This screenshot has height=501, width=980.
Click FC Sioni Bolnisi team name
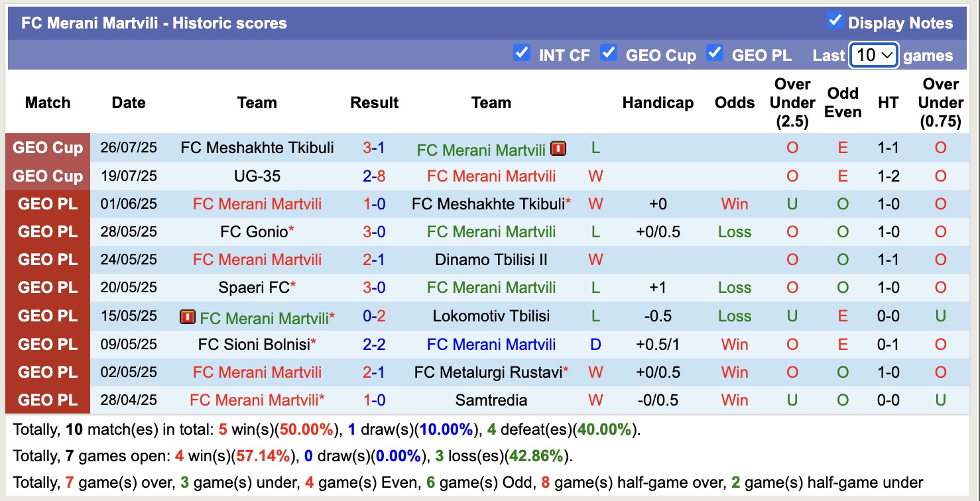[x=254, y=344]
